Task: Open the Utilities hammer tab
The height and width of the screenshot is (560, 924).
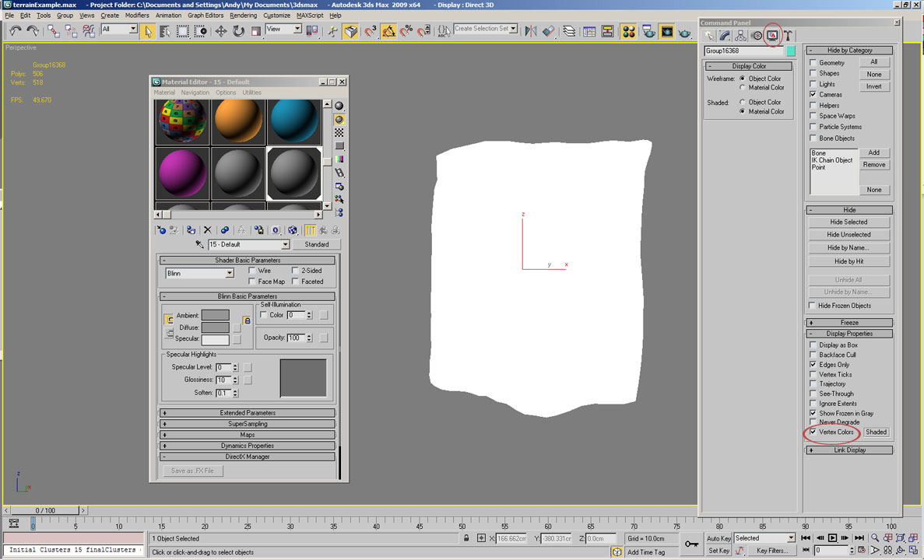Action: 788,36
